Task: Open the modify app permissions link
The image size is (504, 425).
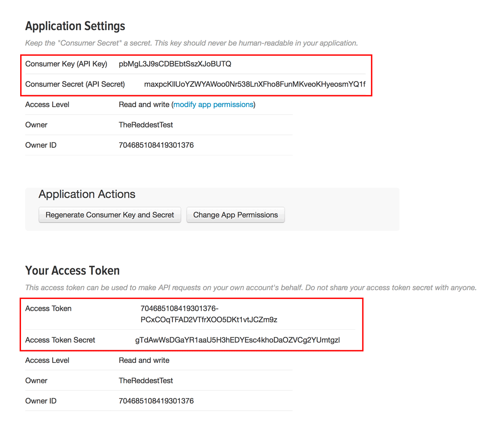Action: click(213, 105)
